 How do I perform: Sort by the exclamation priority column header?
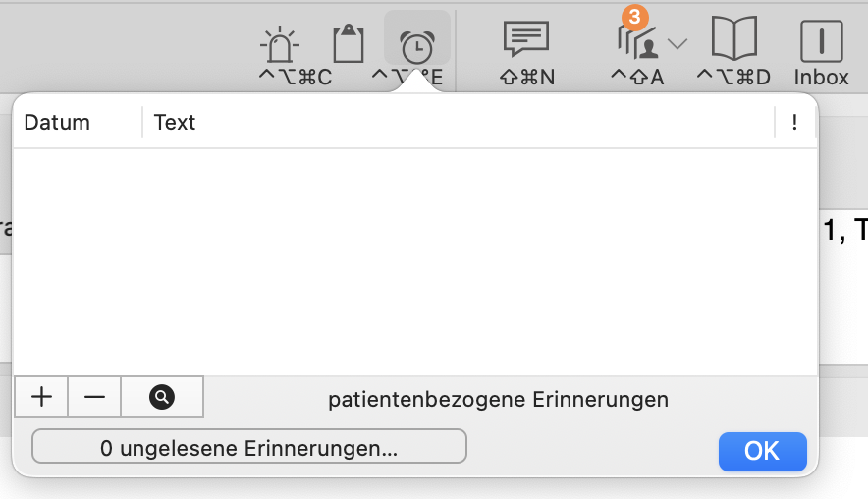pyautogui.click(x=795, y=123)
